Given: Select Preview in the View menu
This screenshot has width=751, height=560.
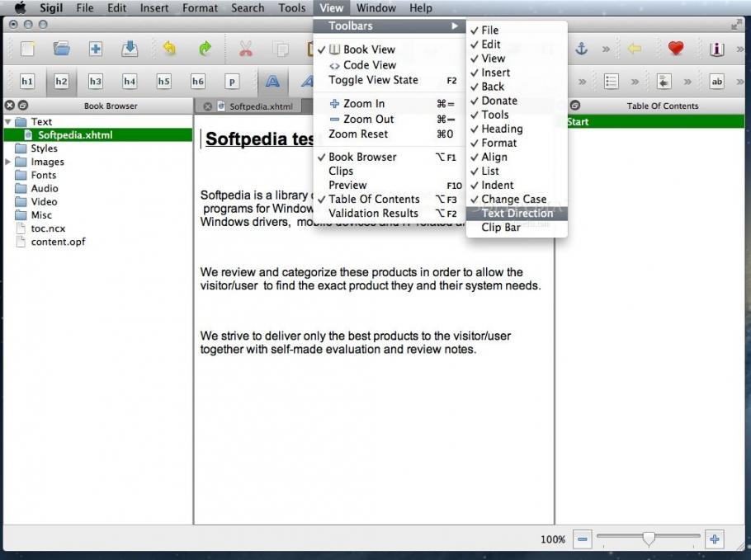Looking at the screenshot, I should tap(390, 186).
